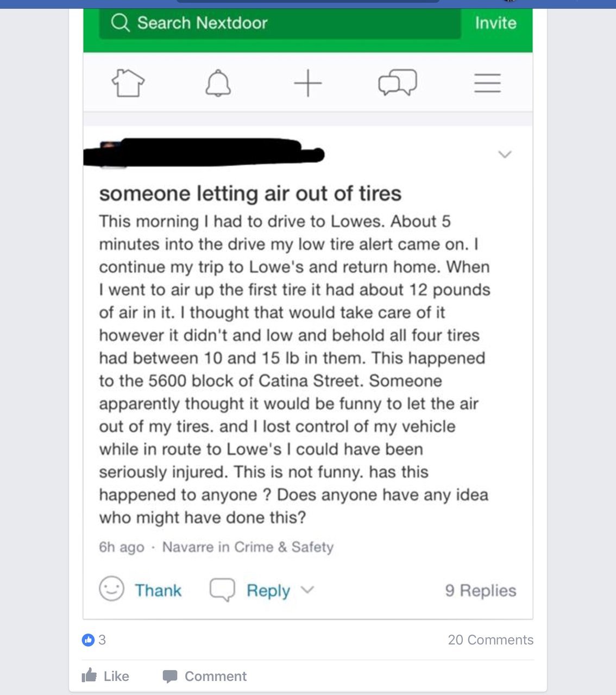The image size is (616, 695).
Task: Open post titled someone letting air out
Action: point(250,193)
